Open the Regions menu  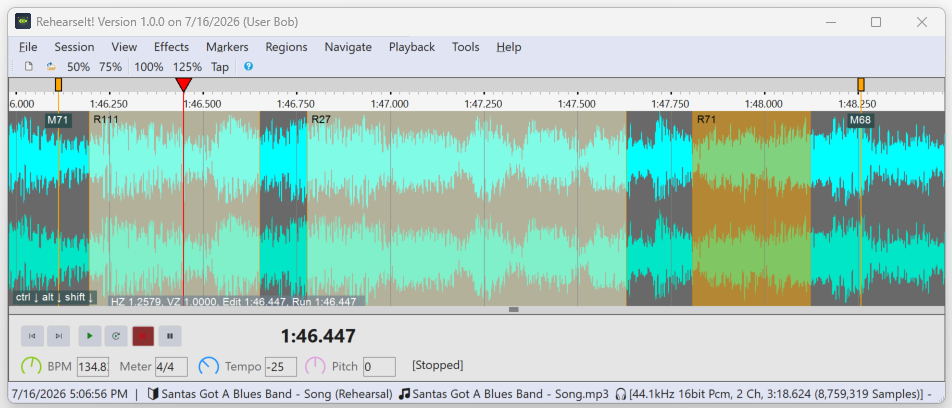pyautogui.click(x=287, y=47)
